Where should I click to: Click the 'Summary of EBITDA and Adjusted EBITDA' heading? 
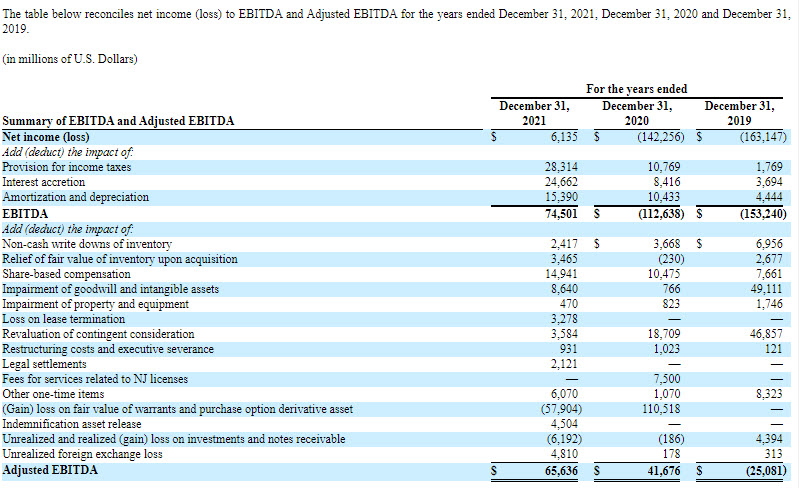click(x=118, y=121)
